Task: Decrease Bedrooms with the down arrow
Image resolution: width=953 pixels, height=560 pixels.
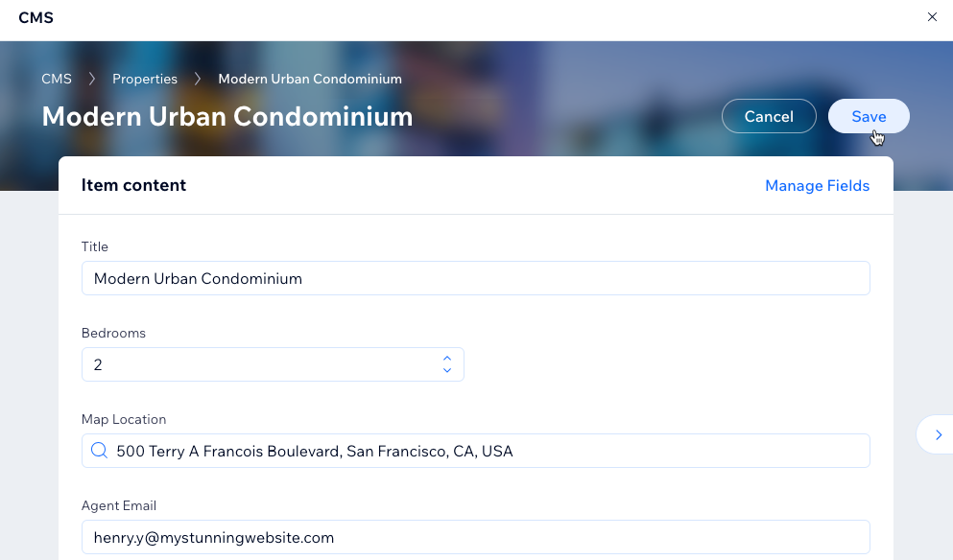Action: [x=446, y=370]
